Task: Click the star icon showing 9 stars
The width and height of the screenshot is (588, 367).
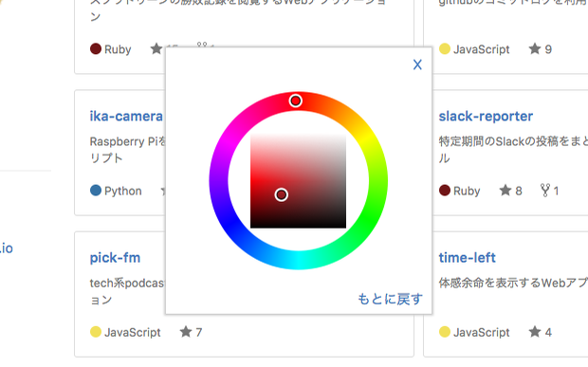Action: (x=535, y=48)
